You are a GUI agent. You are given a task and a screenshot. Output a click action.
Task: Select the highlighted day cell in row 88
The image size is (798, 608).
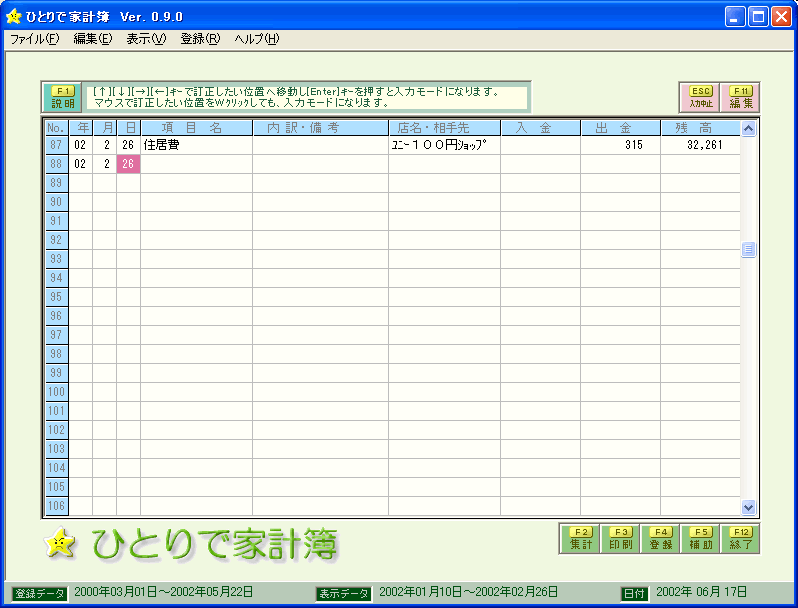[x=128, y=164]
